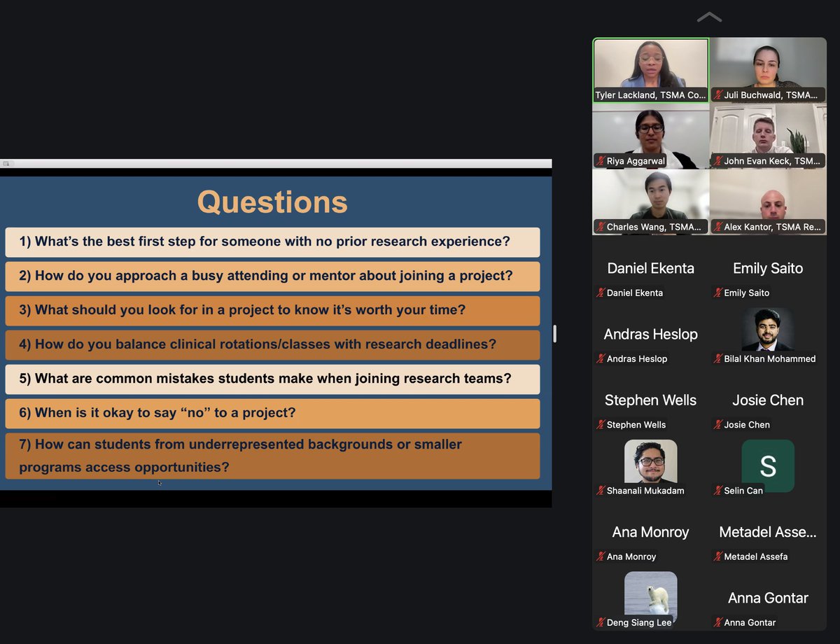This screenshot has height=644, width=840.
Task: Collapse gallery with the top chevron arrow
Action: click(709, 17)
